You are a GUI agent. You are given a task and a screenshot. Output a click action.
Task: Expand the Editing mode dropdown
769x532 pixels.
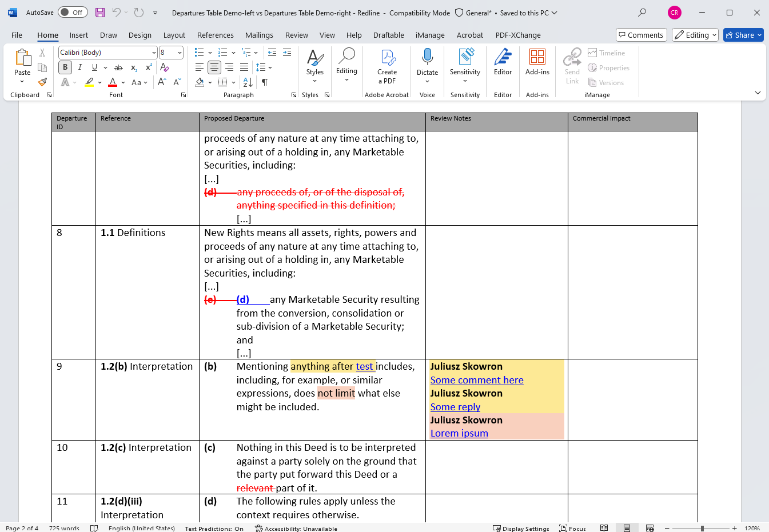tap(695, 35)
